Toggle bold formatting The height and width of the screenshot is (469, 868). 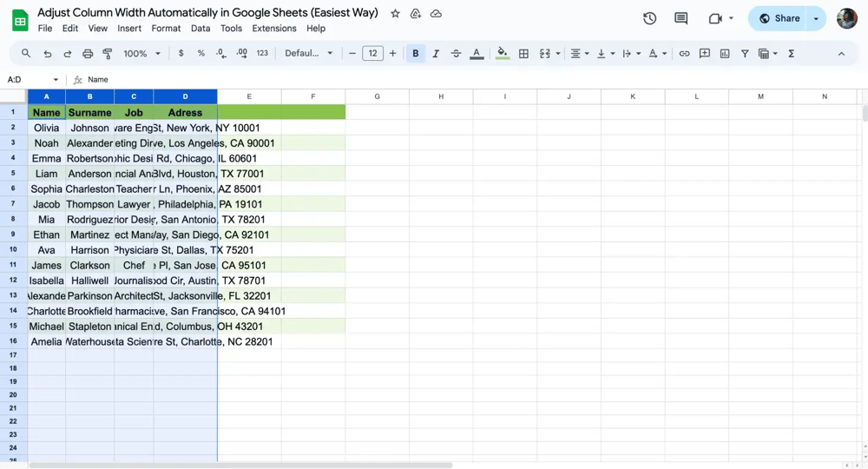pos(416,54)
